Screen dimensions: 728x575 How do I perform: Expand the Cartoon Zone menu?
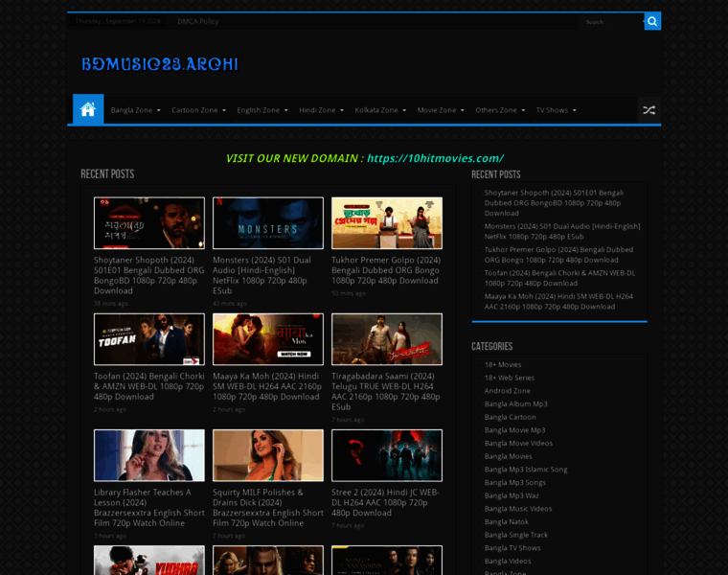point(198,110)
